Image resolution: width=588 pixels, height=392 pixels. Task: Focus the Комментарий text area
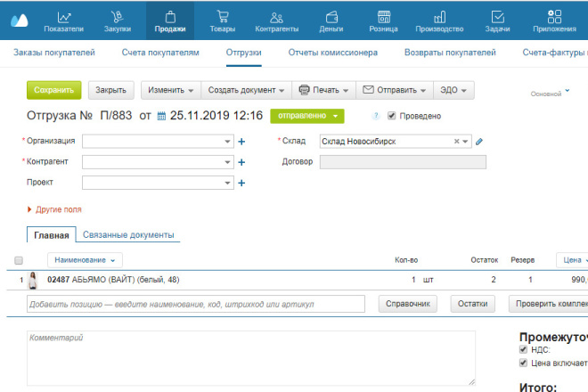pos(251,358)
